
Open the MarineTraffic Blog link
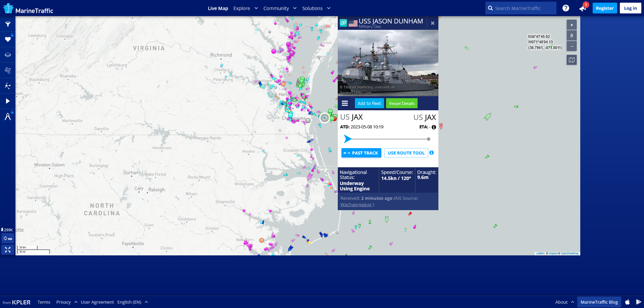(599, 302)
